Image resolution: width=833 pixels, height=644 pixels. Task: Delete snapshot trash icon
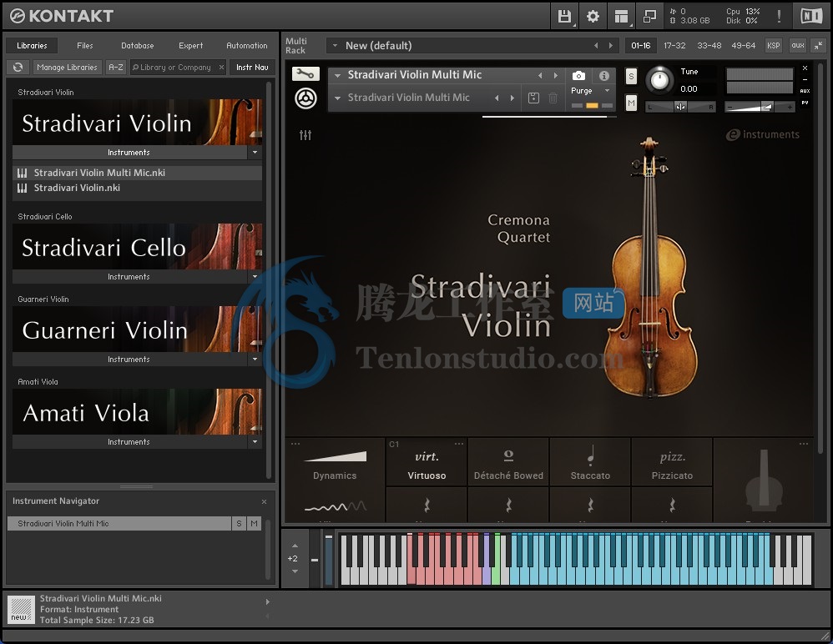553,98
